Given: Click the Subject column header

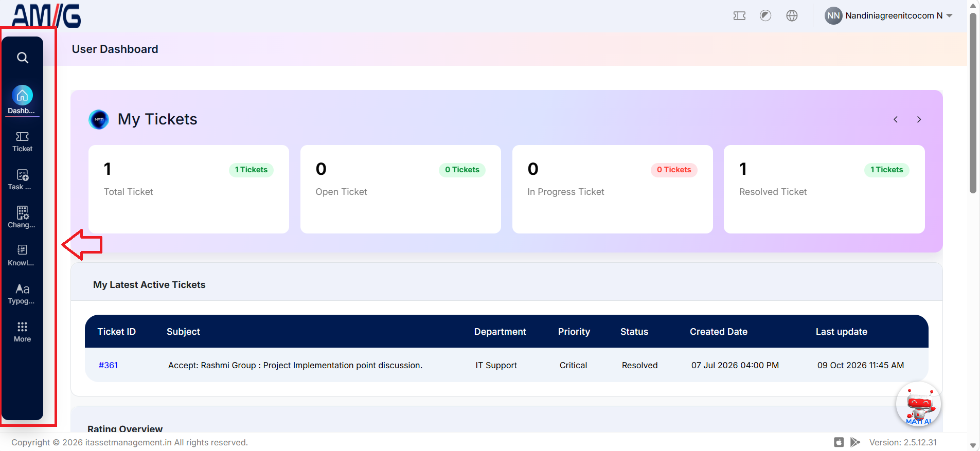Looking at the screenshot, I should coord(183,332).
